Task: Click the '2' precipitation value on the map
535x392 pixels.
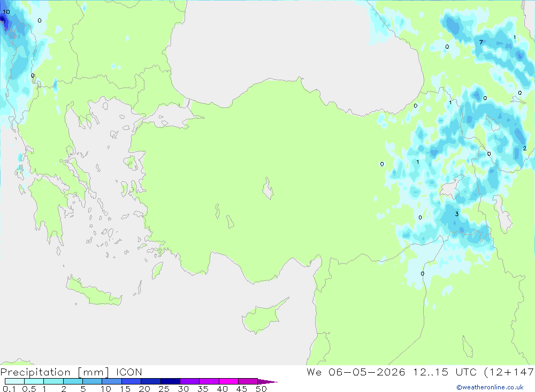Action: (x=525, y=148)
